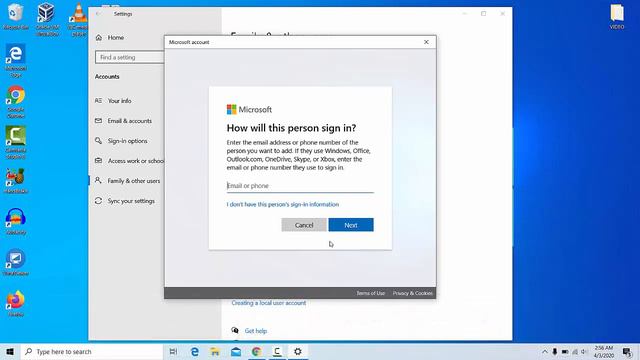Open VLC media player desktop icon
The width and height of the screenshot is (640, 360).
78,19
